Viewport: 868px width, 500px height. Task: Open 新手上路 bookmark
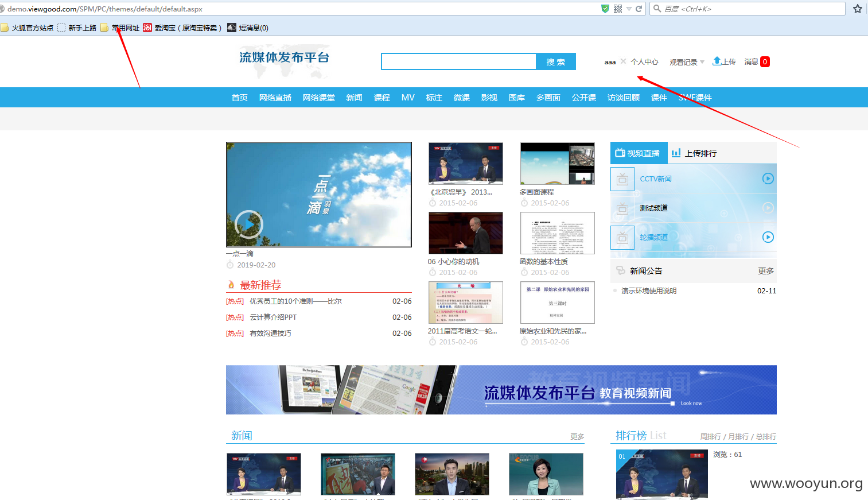77,28
